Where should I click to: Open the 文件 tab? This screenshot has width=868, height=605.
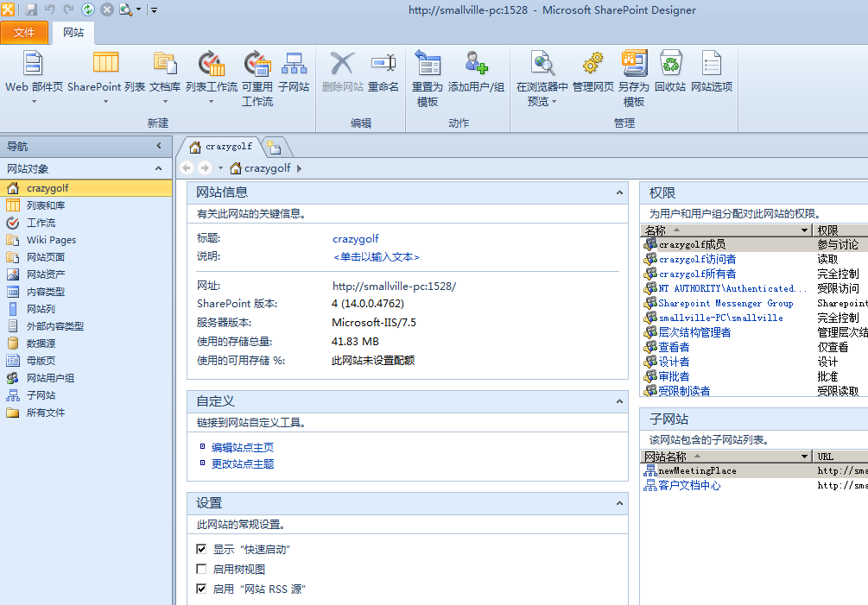(x=24, y=33)
